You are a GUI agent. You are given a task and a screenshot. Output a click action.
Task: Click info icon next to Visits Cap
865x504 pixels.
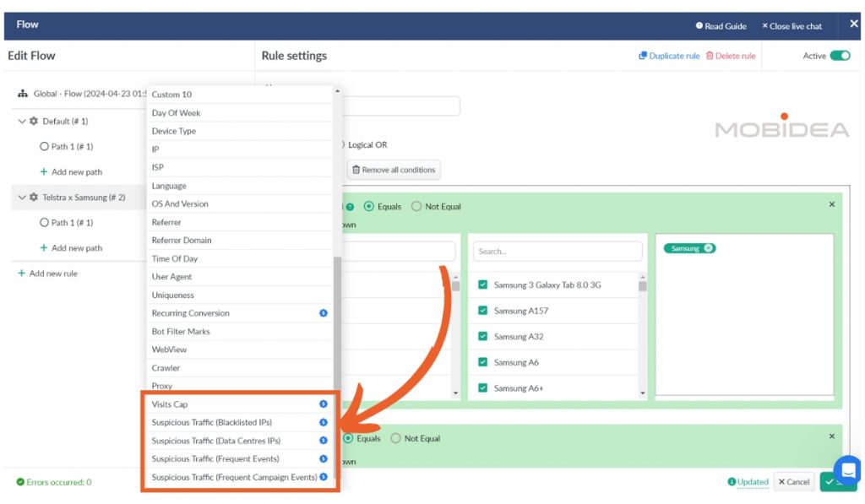(x=323, y=404)
